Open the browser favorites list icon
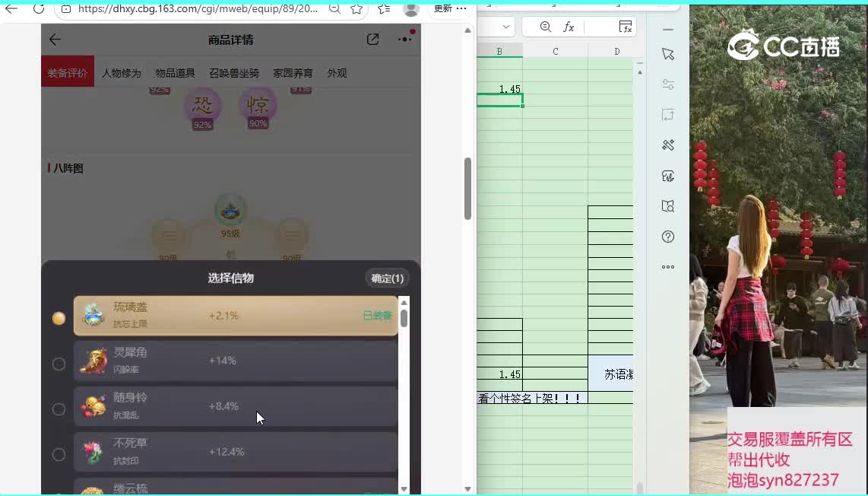 click(x=383, y=9)
